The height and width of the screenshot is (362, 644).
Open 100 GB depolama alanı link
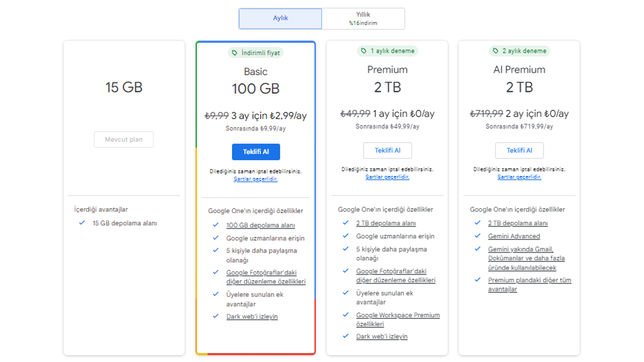(261, 225)
